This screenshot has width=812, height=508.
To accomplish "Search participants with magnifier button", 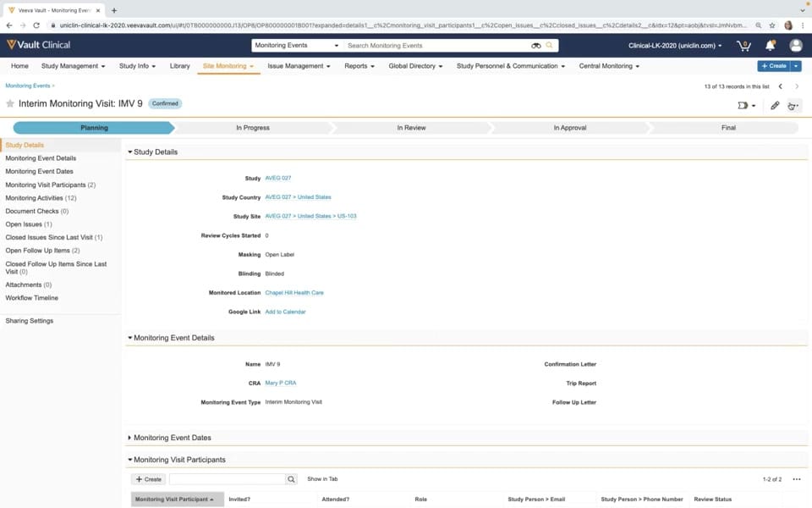I will [292, 479].
